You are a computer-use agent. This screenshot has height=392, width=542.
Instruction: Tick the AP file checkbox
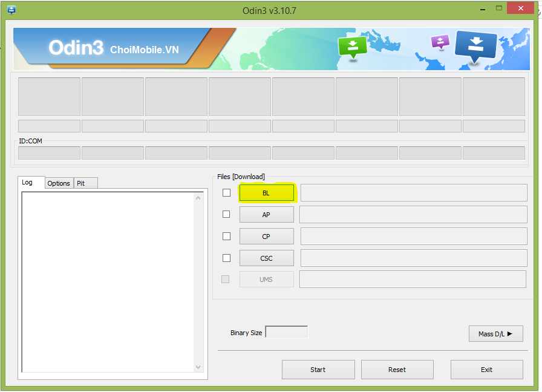pyautogui.click(x=226, y=214)
